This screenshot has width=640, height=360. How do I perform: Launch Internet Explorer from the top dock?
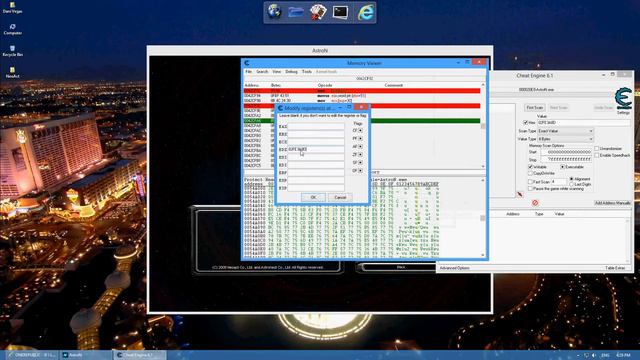tap(365, 12)
